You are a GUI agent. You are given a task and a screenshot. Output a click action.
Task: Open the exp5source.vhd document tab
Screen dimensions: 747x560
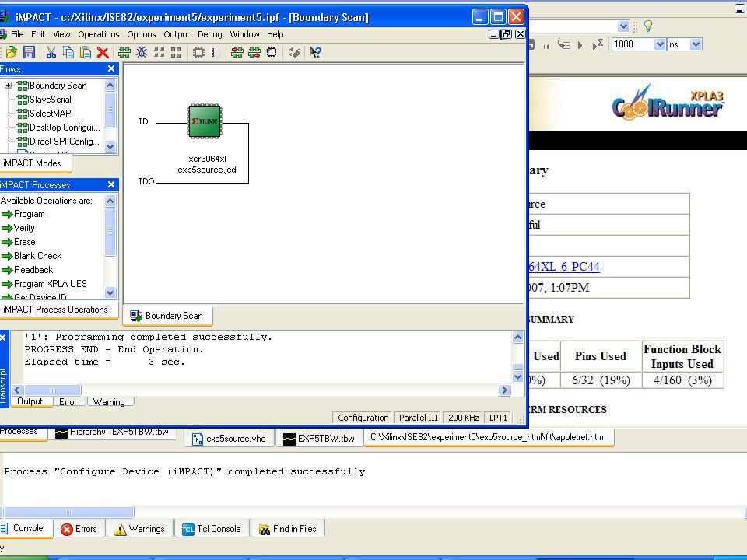tap(229, 439)
